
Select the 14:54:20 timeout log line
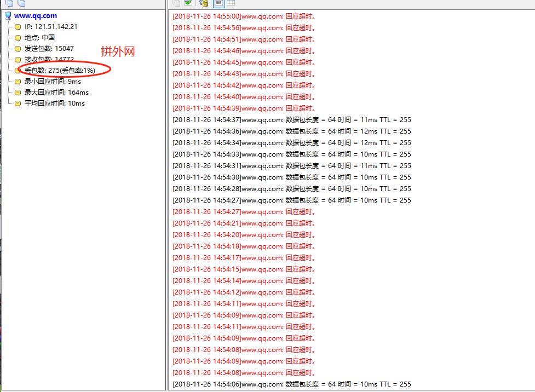point(244,235)
